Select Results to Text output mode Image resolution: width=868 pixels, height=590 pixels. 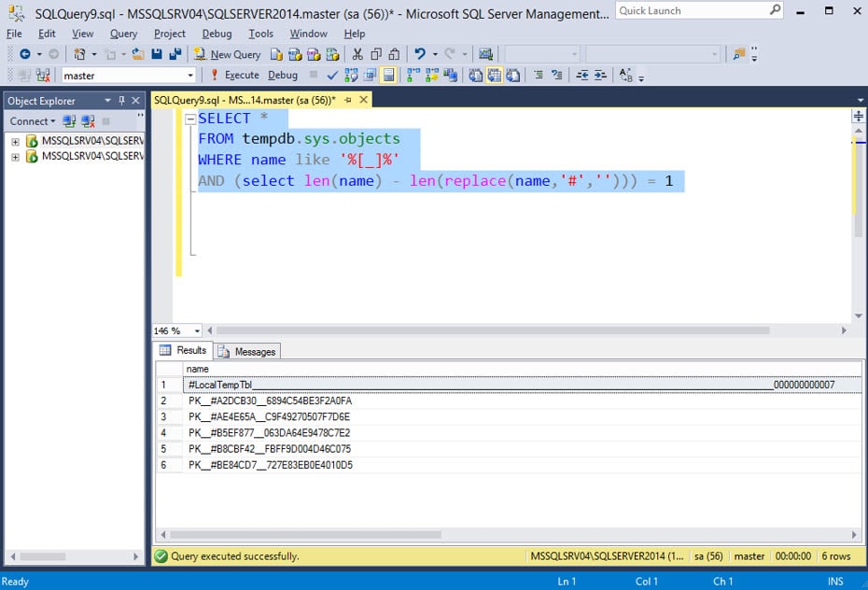click(x=475, y=75)
